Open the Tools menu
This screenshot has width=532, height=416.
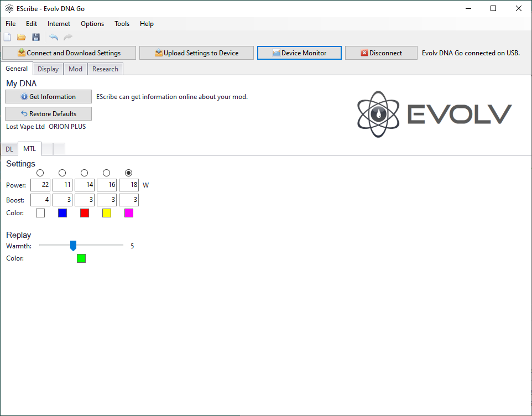(122, 24)
